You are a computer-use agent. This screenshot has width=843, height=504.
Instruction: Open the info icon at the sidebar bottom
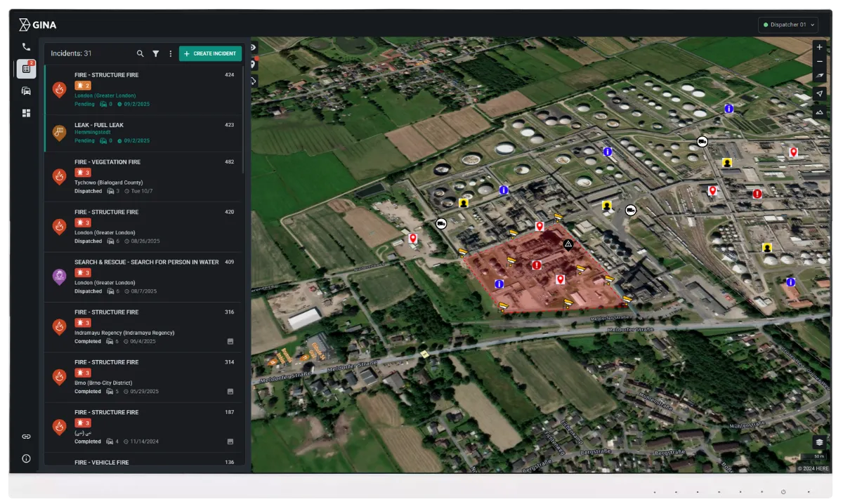tap(26, 458)
